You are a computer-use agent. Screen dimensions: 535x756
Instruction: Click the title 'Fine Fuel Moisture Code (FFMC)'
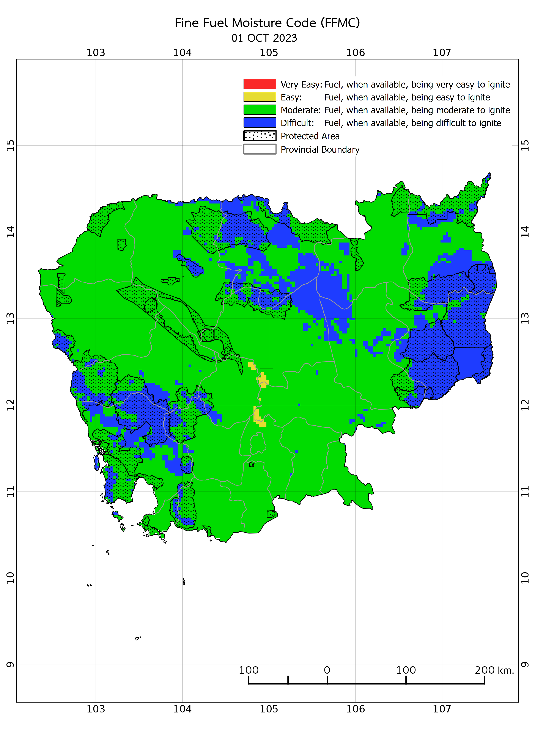click(267, 23)
